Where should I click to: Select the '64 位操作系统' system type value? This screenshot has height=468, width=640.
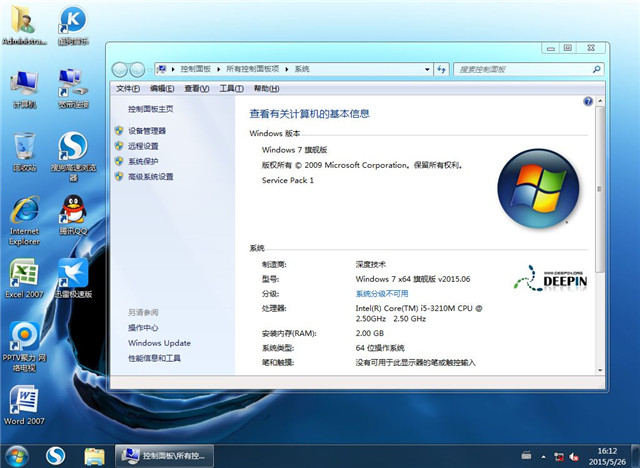pyautogui.click(x=380, y=348)
